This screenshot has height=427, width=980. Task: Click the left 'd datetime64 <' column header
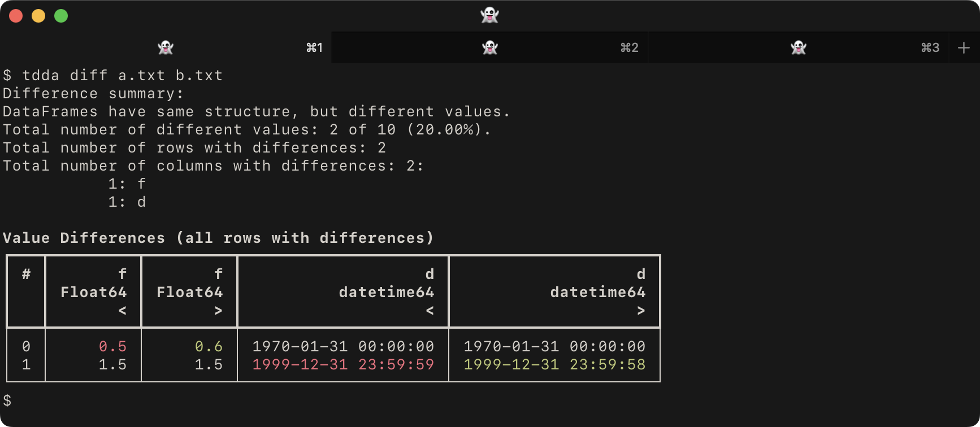pos(343,291)
